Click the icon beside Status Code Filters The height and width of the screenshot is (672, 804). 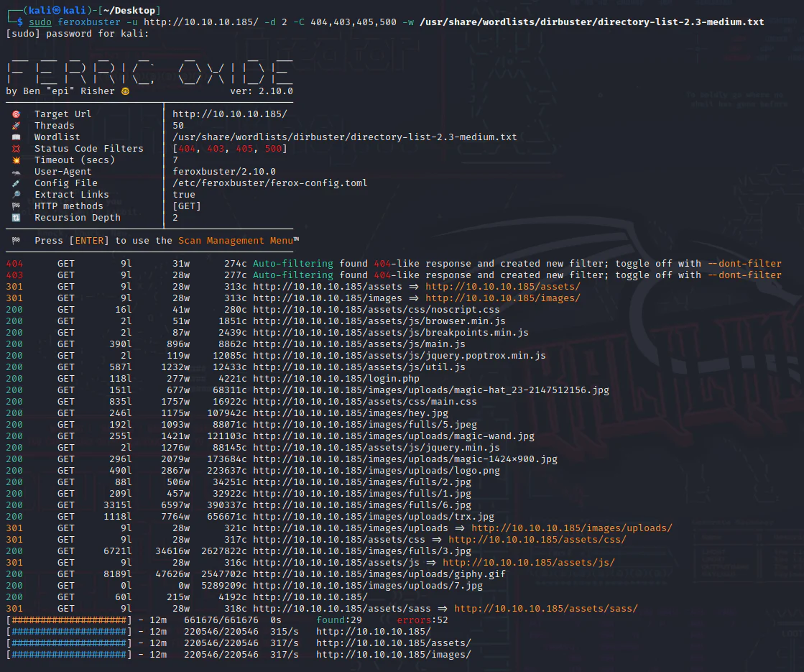coord(16,148)
